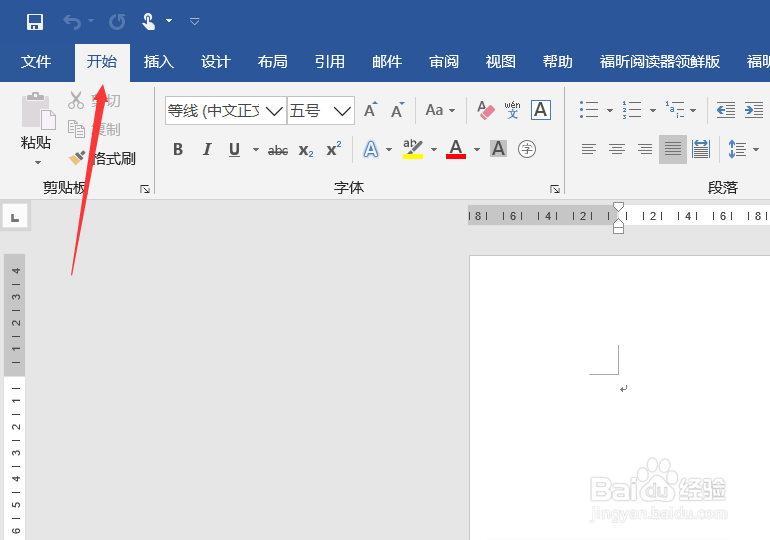The image size is (770, 540).
Task: Apply red font color
Action: [456, 149]
